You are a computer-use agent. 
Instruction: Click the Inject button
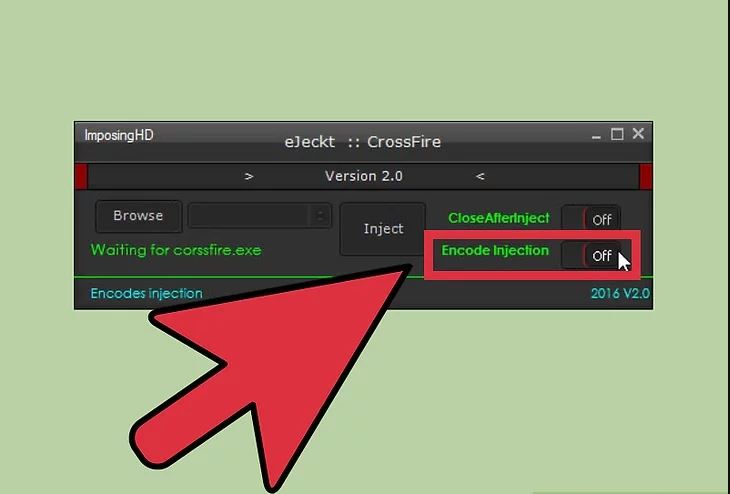[383, 229]
